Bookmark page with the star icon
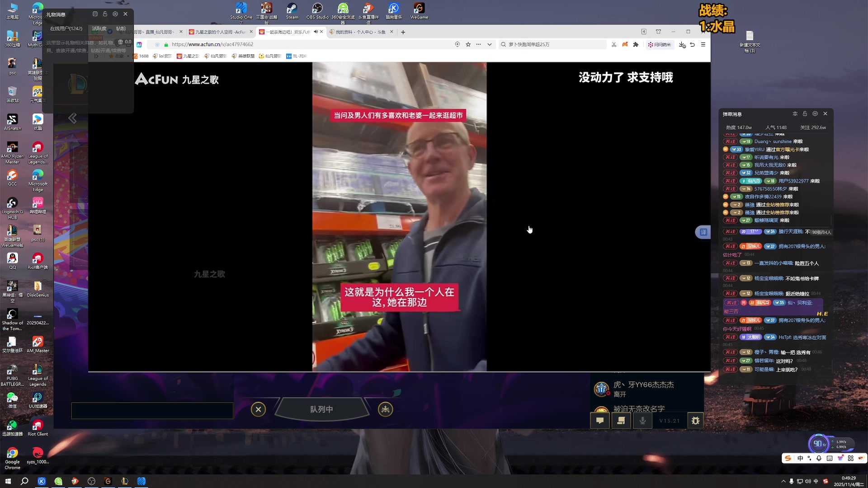The width and height of the screenshot is (868, 488). click(468, 44)
